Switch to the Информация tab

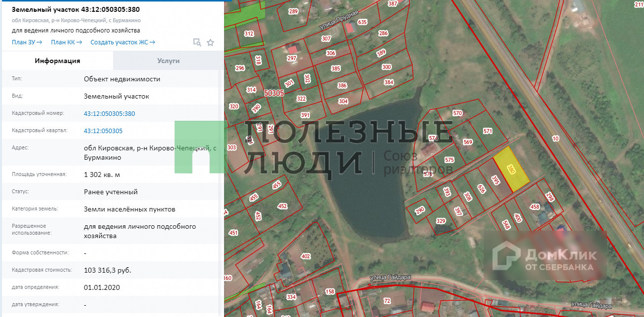(x=57, y=61)
